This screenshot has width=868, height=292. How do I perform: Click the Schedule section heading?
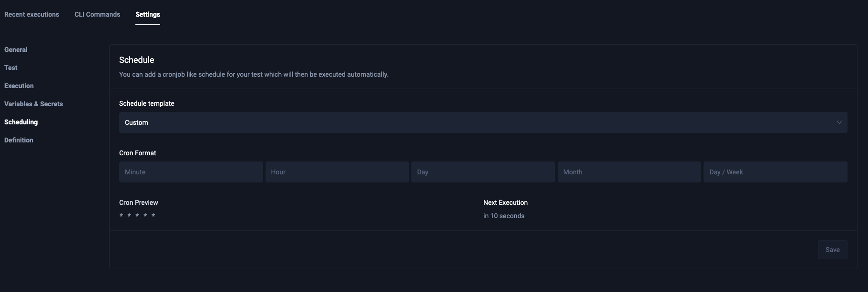click(137, 60)
